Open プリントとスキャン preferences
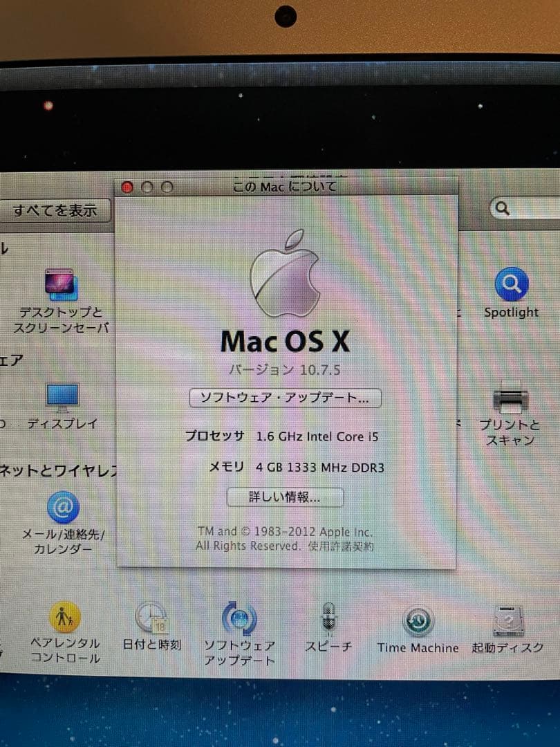The height and width of the screenshot is (747, 560). coord(510,398)
